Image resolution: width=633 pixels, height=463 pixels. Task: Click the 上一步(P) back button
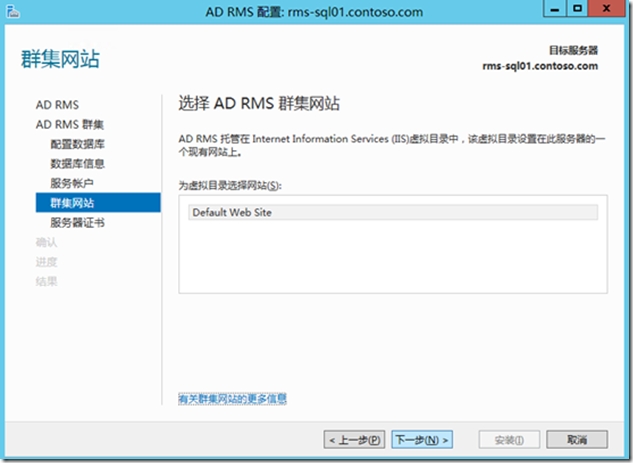point(354,440)
